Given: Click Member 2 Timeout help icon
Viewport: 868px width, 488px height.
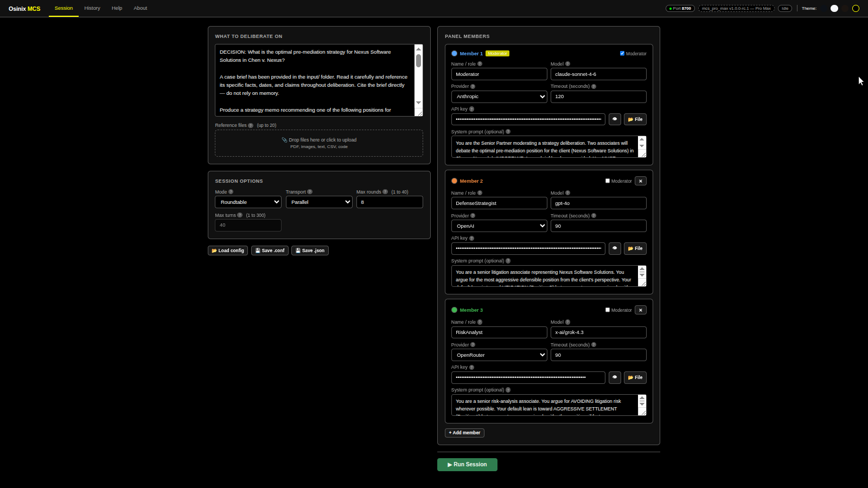Looking at the screenshot, I should click(x=593, y=216).
